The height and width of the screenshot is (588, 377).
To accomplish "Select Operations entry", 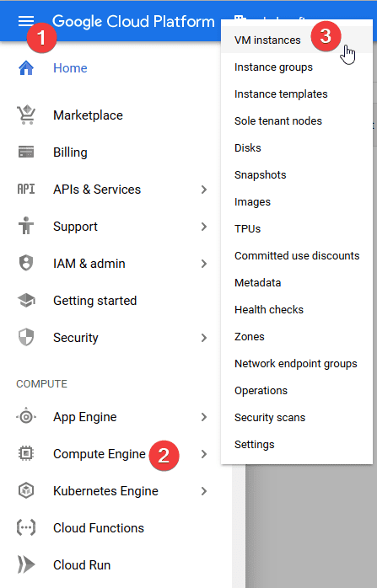I will pyautogui.click(x=297, y=391).
